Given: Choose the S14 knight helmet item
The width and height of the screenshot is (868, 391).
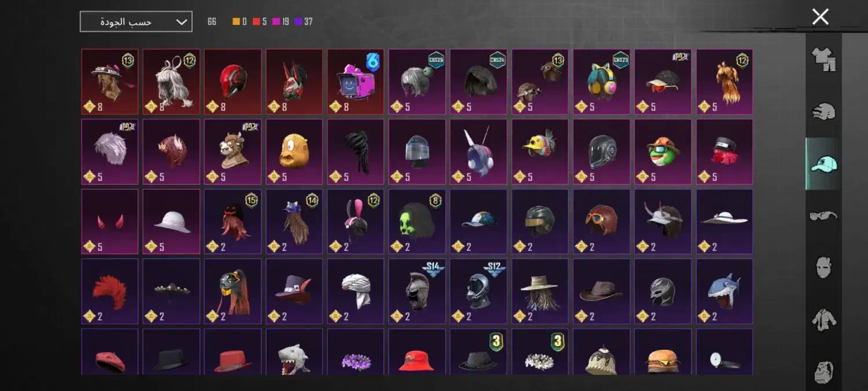Looking at the screenshot, I should click(x=417, y=291).
